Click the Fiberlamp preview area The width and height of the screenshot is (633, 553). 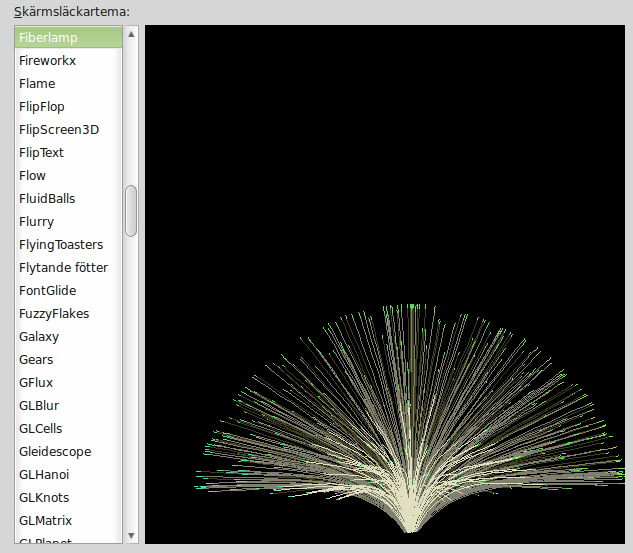(x=385, y=284)
